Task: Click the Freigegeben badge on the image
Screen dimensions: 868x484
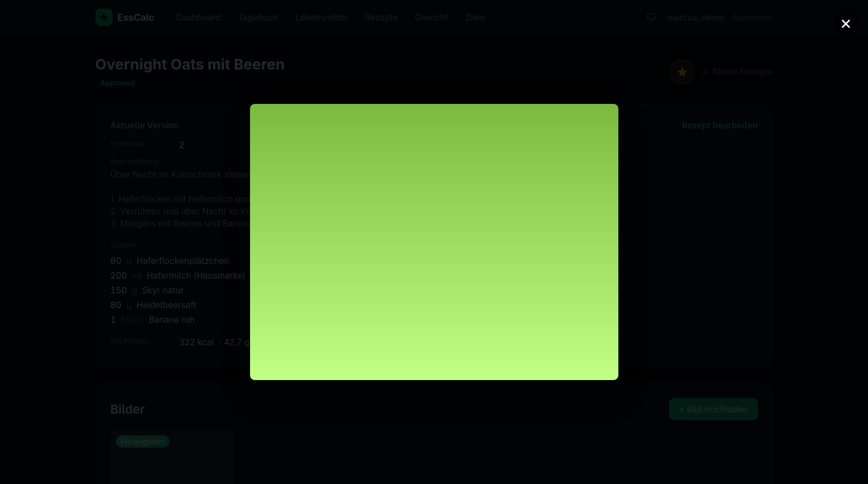Action: [142, 441]
